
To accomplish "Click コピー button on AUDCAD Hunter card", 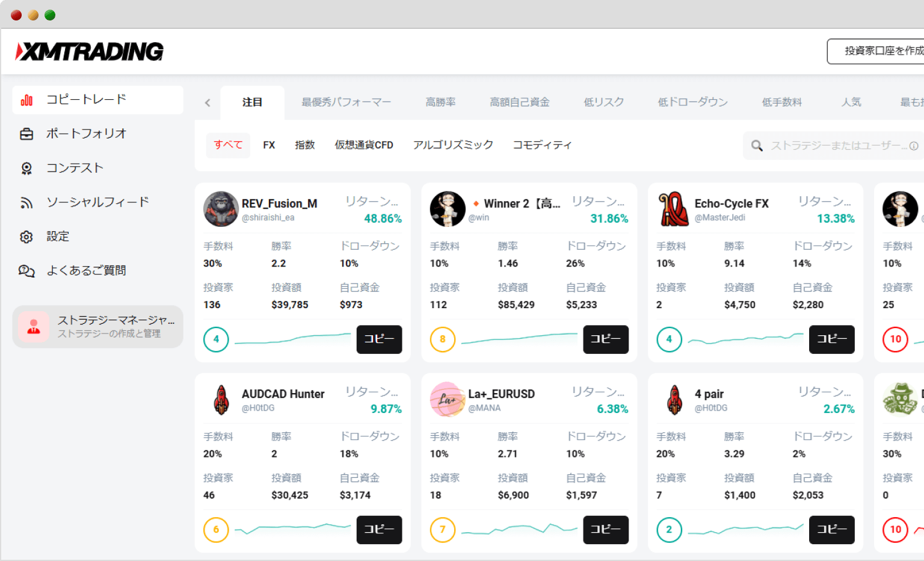I will click(379, 530).
